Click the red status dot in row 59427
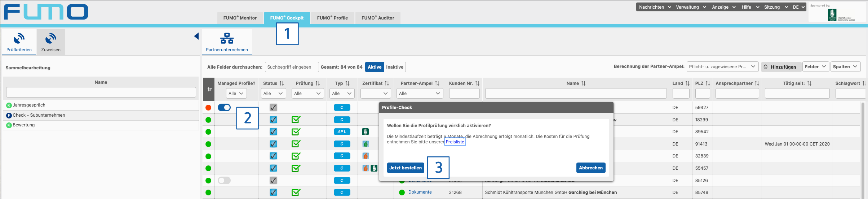 (208, 108)
